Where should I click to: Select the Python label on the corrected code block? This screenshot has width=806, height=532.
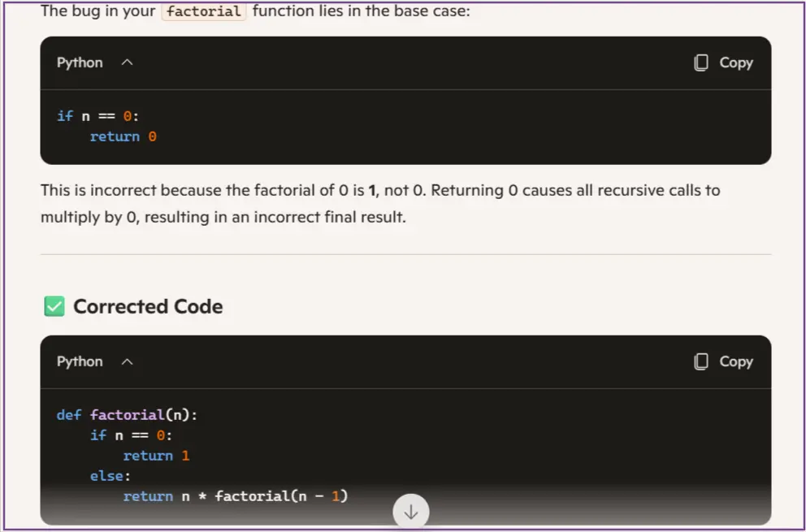coord(79,361)
